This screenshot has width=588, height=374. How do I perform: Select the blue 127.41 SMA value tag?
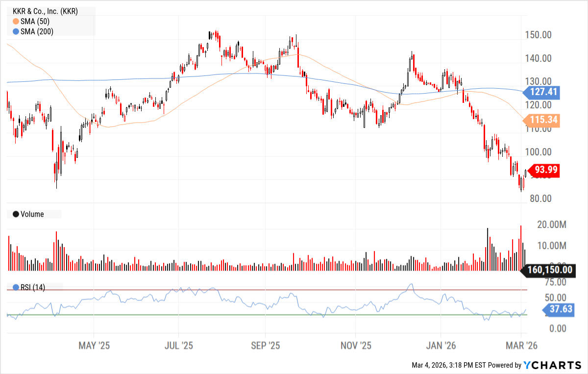click(546, 92)
